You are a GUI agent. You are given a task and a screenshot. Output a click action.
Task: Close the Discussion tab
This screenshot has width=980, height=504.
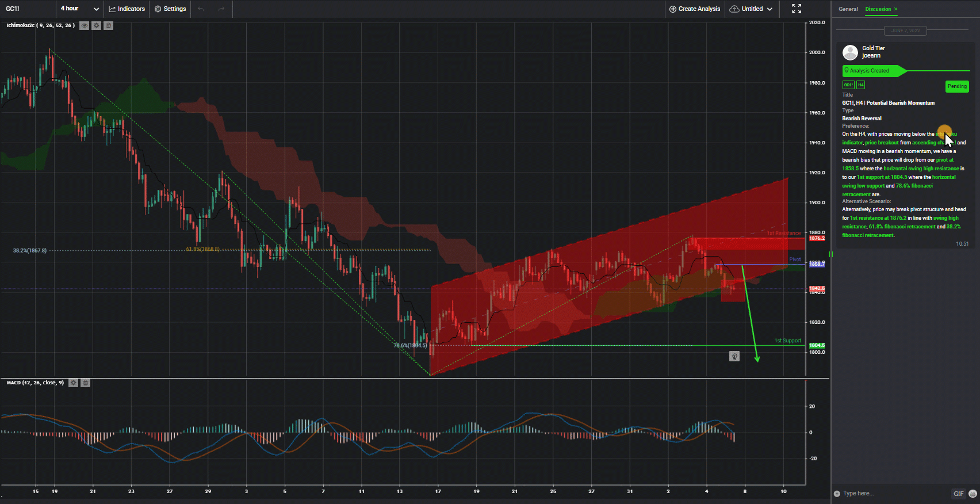[895, 9]
